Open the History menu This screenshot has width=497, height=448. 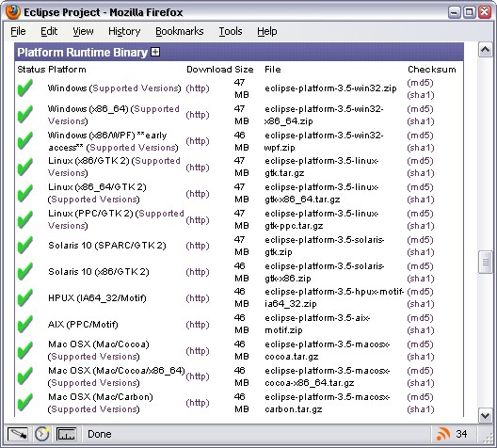point(124,31)
